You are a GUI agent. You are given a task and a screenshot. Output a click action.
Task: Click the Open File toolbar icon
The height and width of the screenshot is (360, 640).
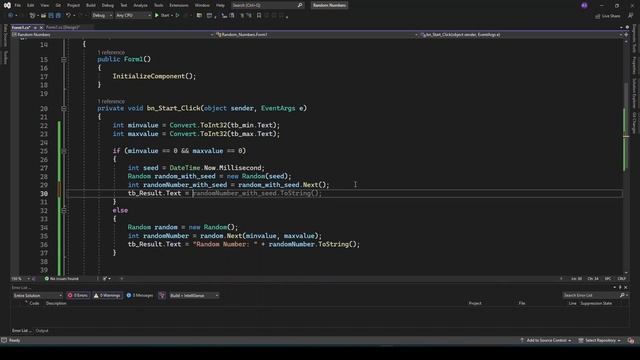click(x=43, y=16)
